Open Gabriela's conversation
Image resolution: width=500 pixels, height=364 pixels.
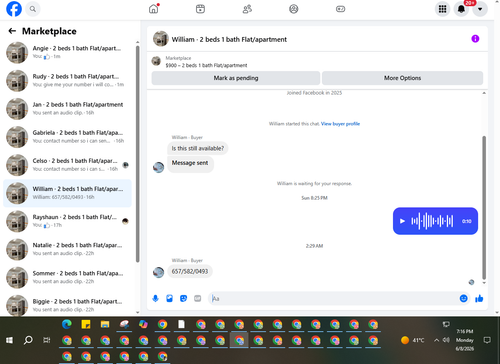(x=68, y=137)
